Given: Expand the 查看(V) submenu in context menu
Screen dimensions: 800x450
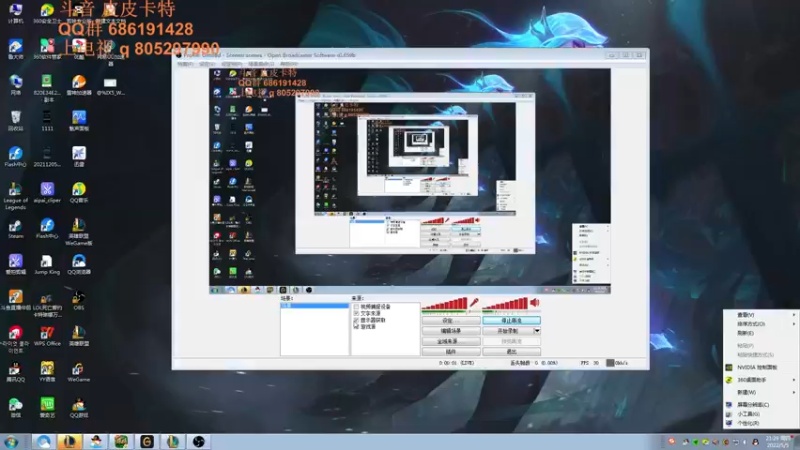Looking at the screenshot, I should click(761, 315).
